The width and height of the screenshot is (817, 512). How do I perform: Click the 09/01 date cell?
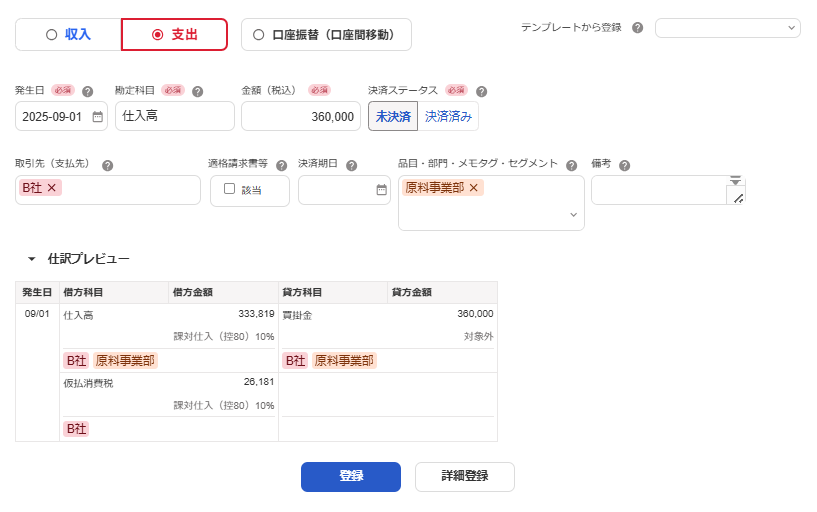pyautogui.click(x=37, y=314)
